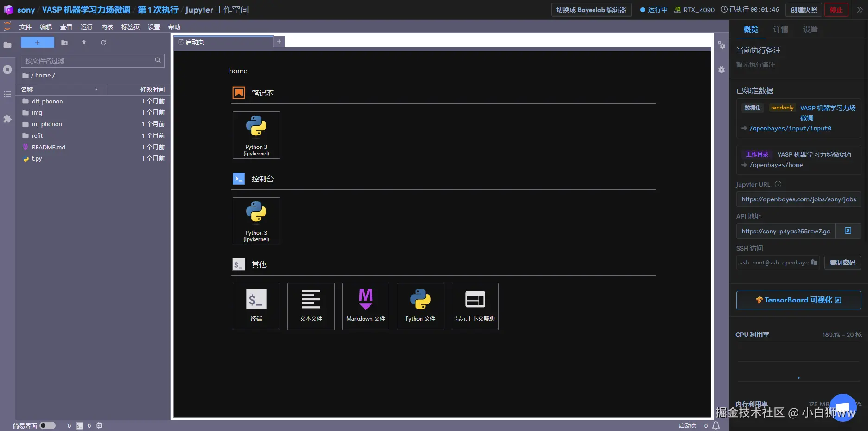Click 切换成 Bayeslab 编辑器 button
The height and width of the screenshot is (431, 868).
pos(591,10)
